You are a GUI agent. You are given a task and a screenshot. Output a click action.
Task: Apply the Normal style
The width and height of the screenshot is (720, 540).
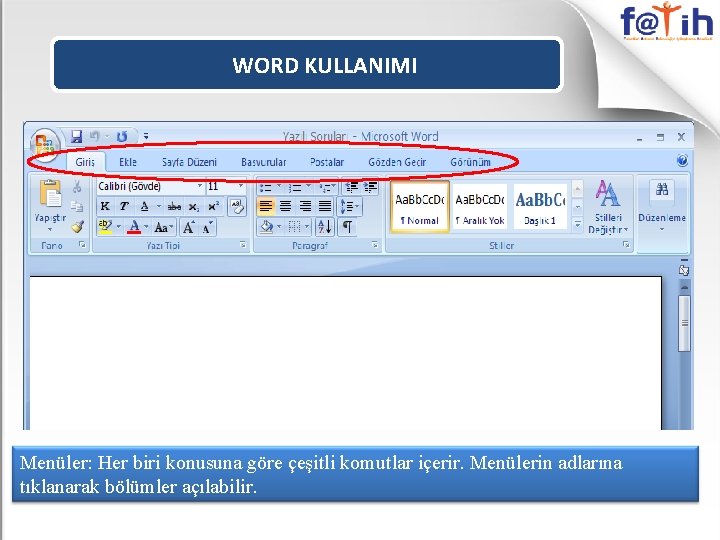[420, 207]
